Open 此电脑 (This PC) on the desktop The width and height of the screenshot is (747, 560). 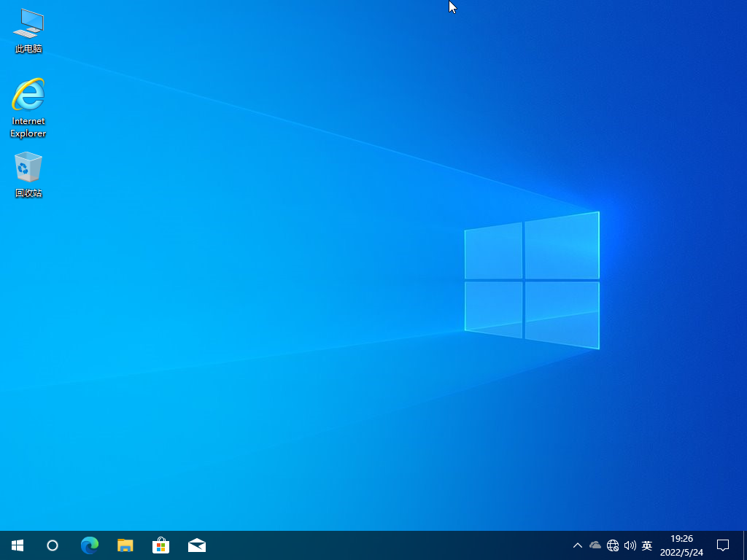[x=28, y=23]
